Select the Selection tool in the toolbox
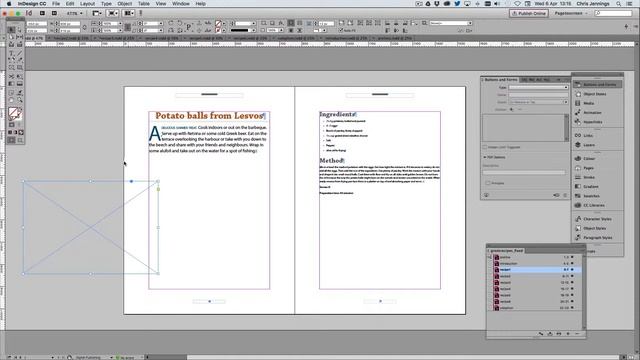 click(x=11, y=30)
